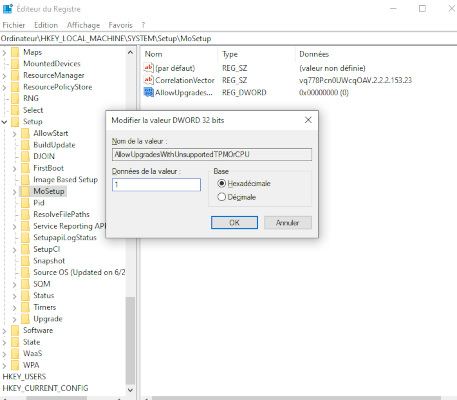Click the Maps folder icon
The height and width of the screenshot is (400, 457).
pos(15,52)
